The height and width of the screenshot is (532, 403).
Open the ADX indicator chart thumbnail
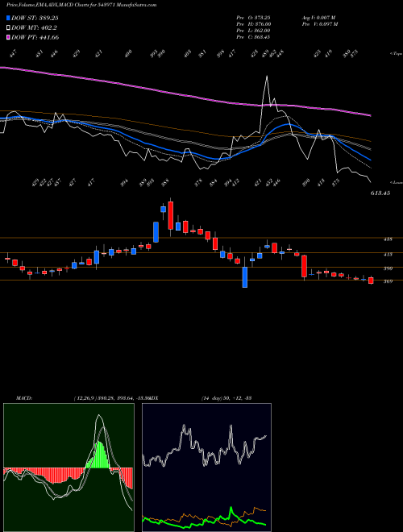[206, 468]
